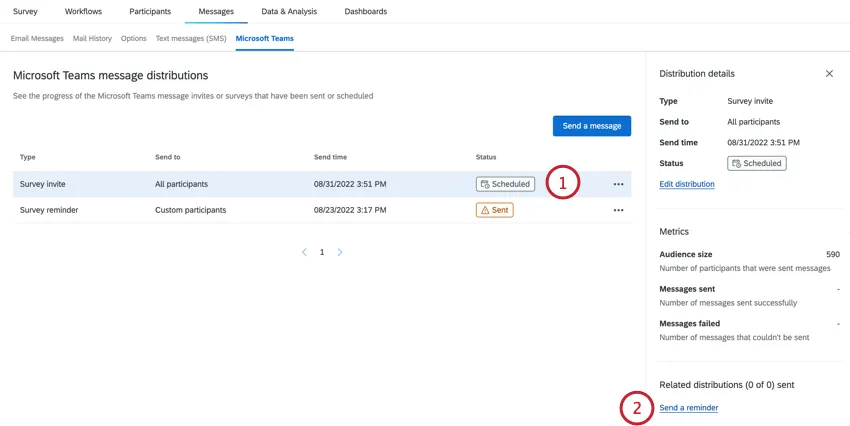
Task: Click the Sent warning status badge
Action: pos(494,211)
